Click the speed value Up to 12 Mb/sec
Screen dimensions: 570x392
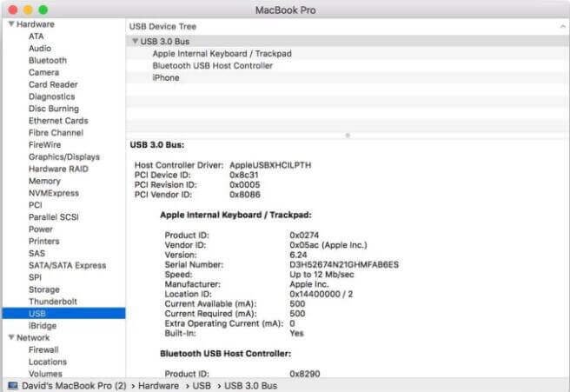(x=321, y=274)
